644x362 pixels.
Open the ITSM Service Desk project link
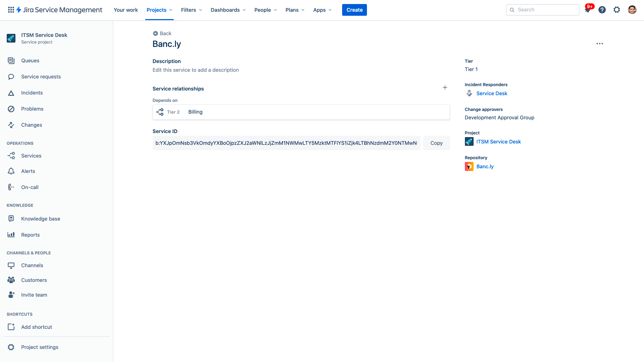tap(498, 141)
